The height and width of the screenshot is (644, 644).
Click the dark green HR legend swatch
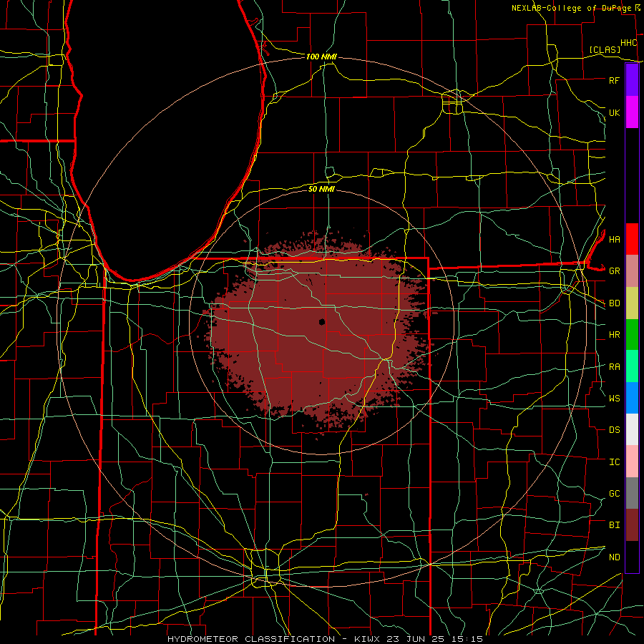pyautogui.click(x=632, y=335)
